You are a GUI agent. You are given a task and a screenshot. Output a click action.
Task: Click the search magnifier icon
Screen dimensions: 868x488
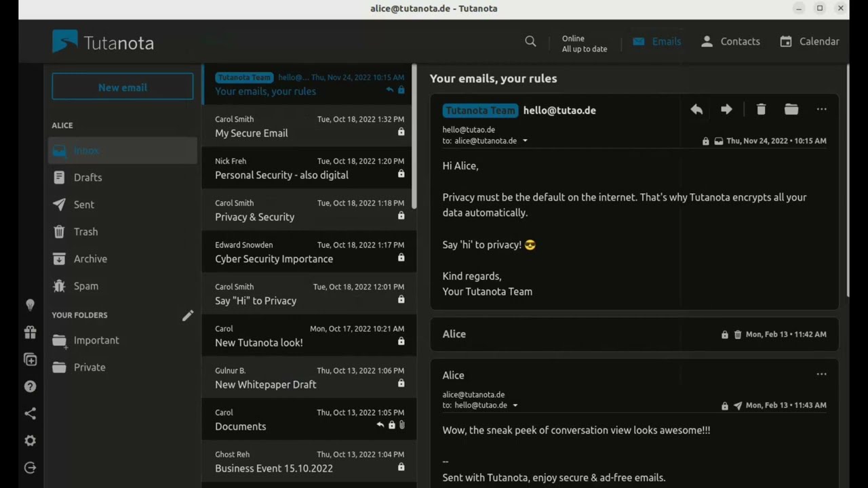tap(530, 41)
